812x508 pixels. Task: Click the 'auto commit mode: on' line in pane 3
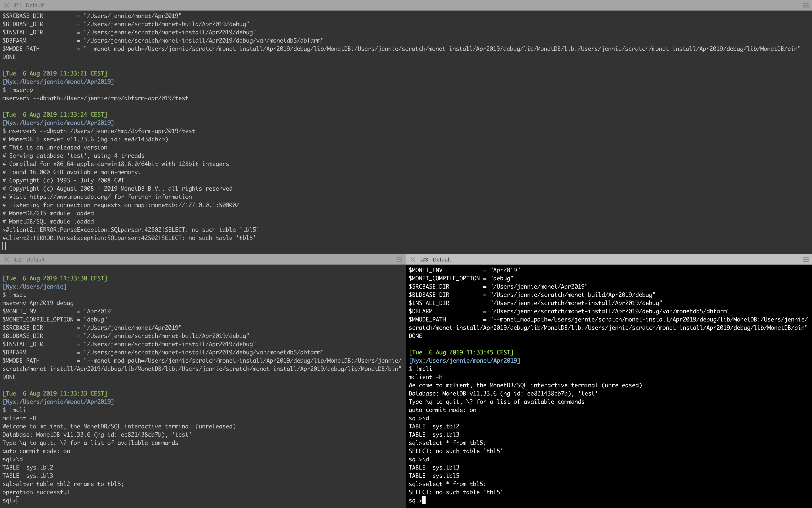442,410
